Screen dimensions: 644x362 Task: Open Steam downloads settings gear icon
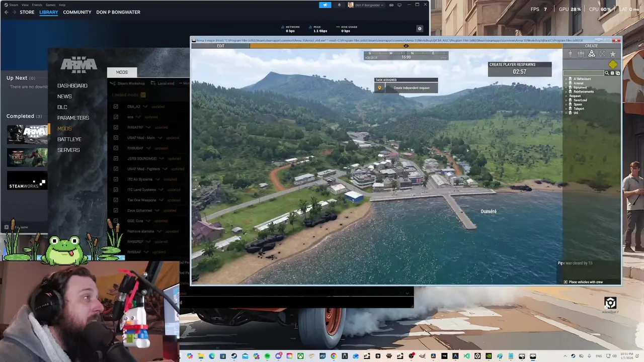(420, 29)
